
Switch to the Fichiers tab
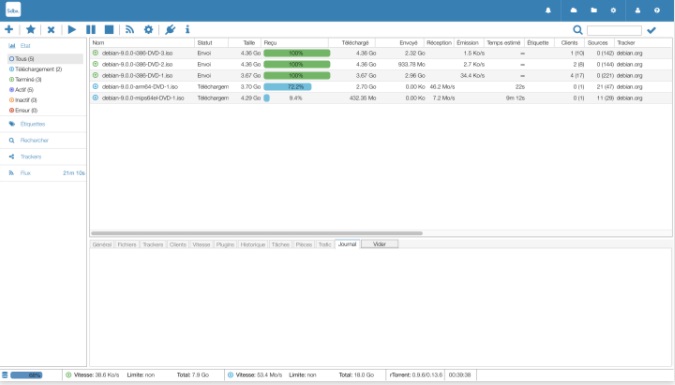[127, 244]
